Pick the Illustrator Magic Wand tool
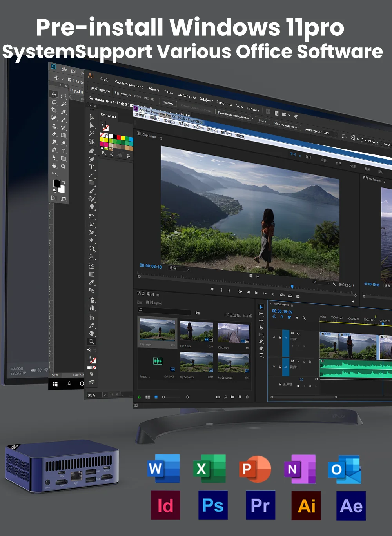392x536 pixels. [x=92, y=133]
